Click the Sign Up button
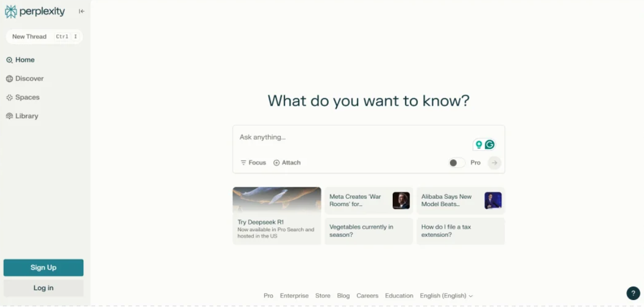 point(44,268)
